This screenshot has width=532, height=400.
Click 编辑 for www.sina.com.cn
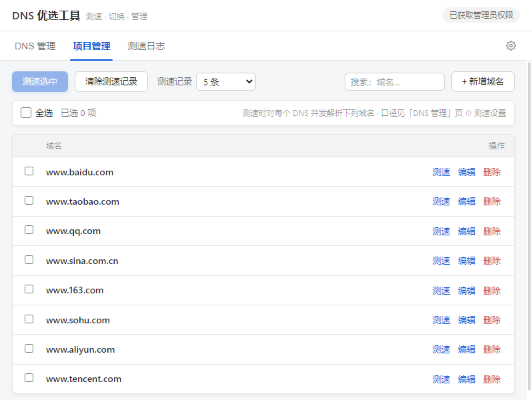coord(467,261)
